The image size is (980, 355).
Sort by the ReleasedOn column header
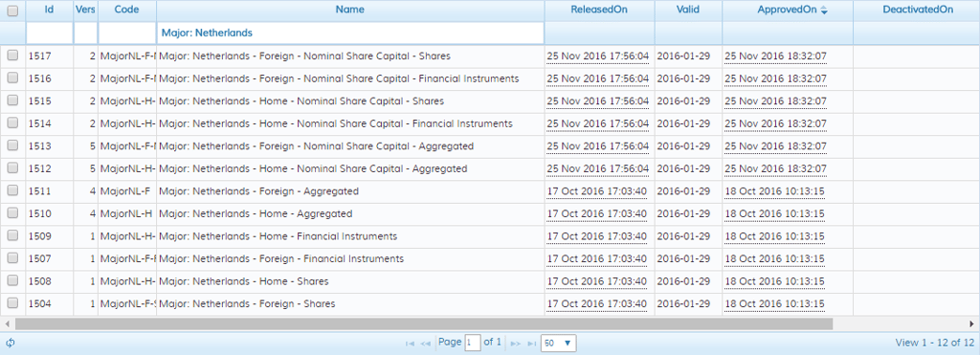599,10
